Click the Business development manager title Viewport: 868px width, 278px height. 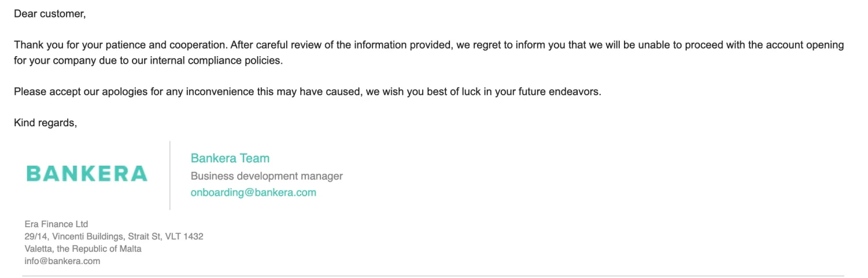pos(267,176)
